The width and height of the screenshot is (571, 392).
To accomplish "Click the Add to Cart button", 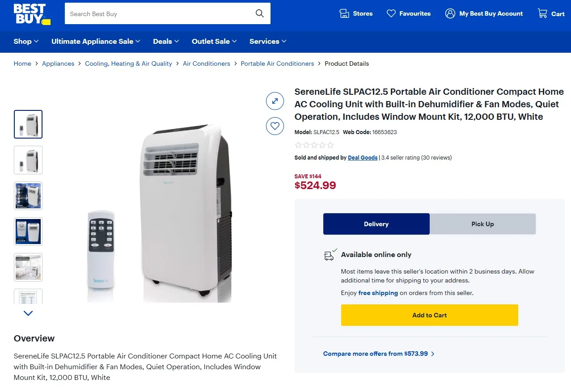I will click(x=429, y=315).
